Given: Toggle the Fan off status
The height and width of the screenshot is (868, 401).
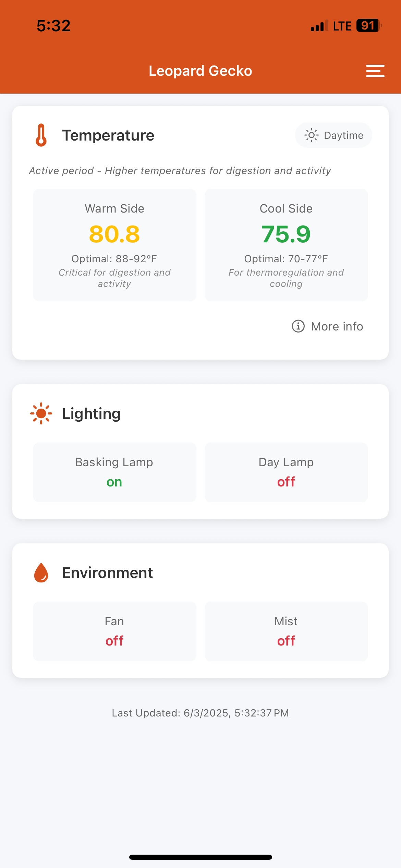Looking at the screenshot, I should tap(114, 641).
